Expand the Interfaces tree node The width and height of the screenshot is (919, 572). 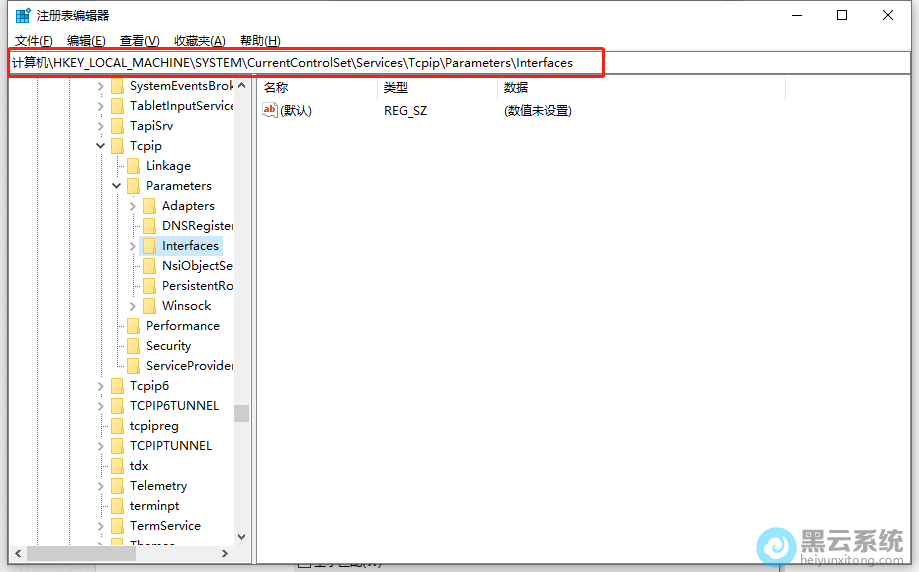pyautogui.click(x=133, y=246)
